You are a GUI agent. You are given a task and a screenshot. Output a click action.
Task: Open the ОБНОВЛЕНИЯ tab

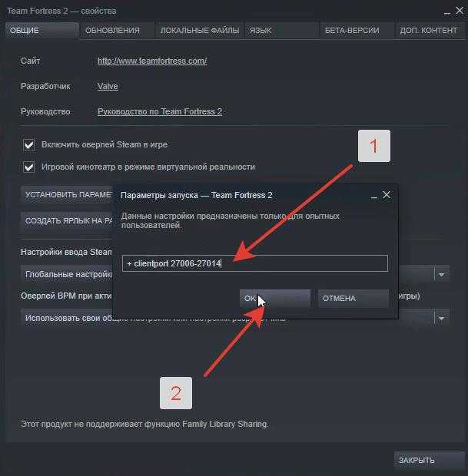[x=118, y=30]
